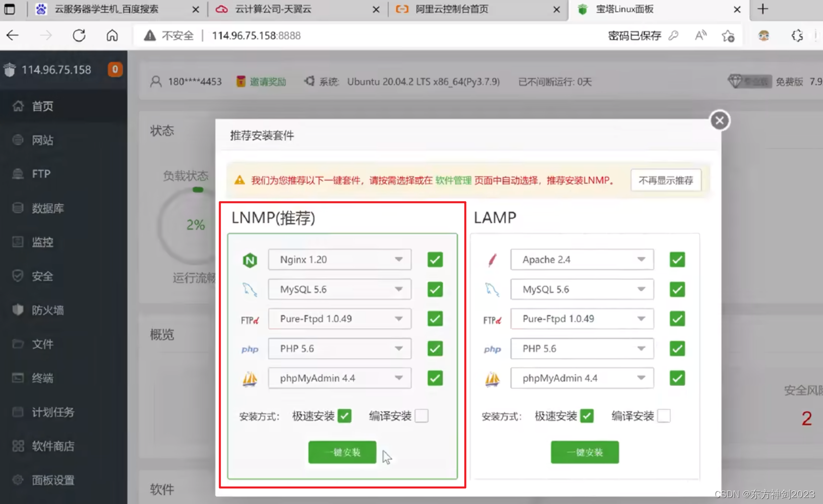This screenshot has height=504, width=823.
Task: Open the Apache 2.4 version dropdown
Action: tap(582, 260)
